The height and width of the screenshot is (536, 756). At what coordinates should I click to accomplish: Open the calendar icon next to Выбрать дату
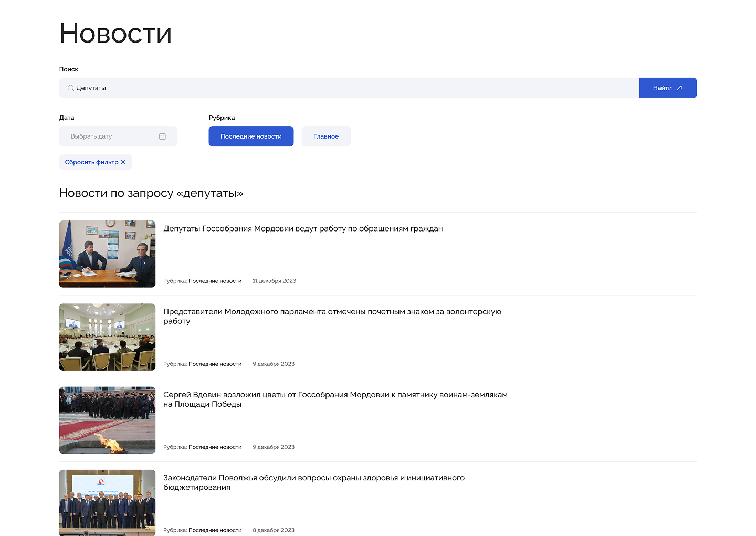click(163, 136)
